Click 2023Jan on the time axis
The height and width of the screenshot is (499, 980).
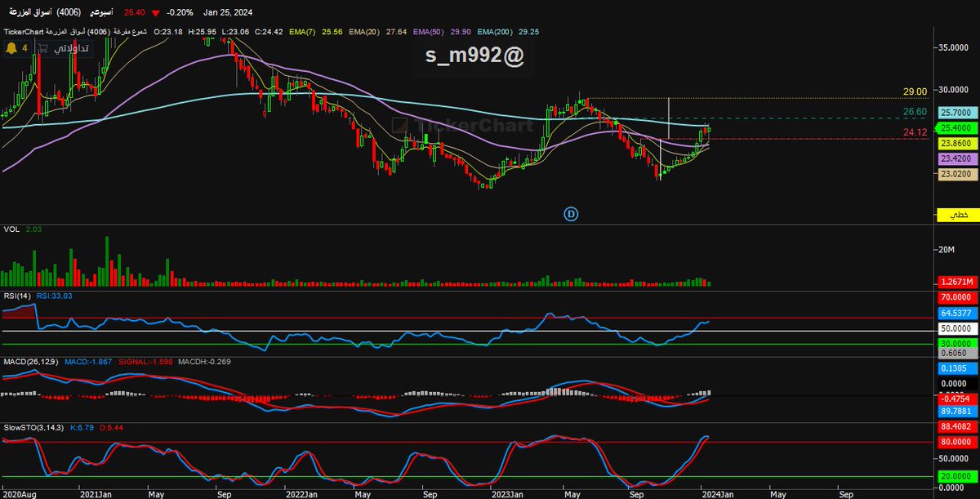507,494
